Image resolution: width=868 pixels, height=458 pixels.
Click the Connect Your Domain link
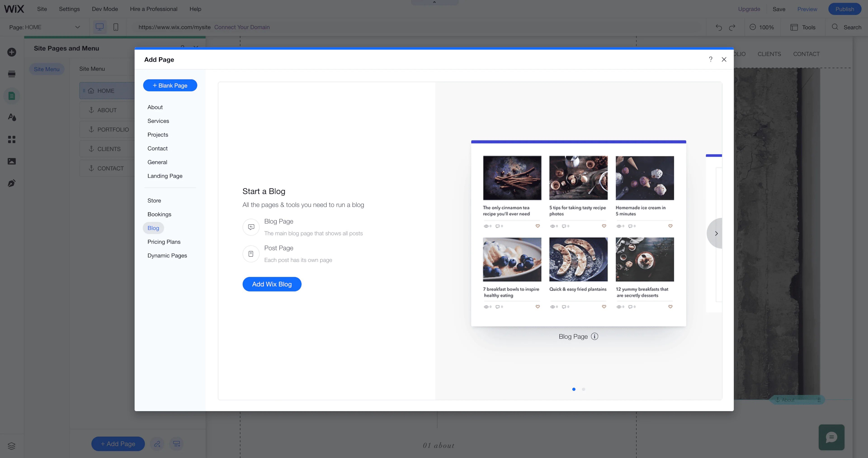242,27
